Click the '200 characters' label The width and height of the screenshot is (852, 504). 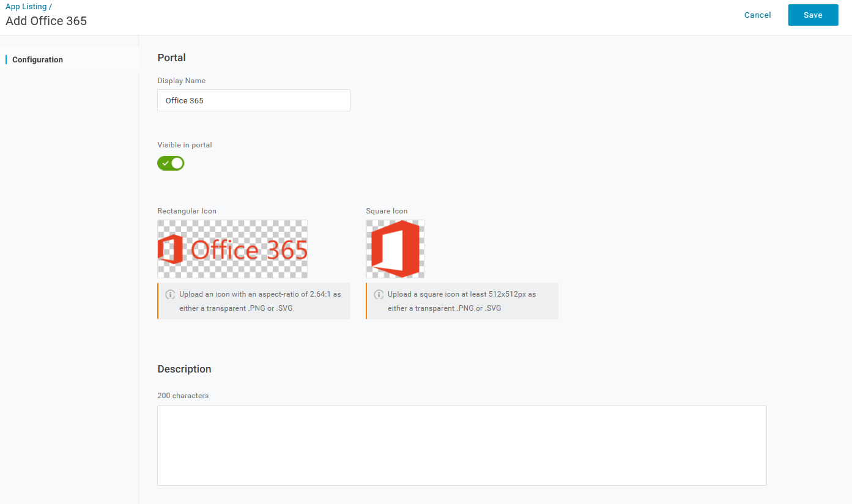pyautogui.click(x=183, y=396)
